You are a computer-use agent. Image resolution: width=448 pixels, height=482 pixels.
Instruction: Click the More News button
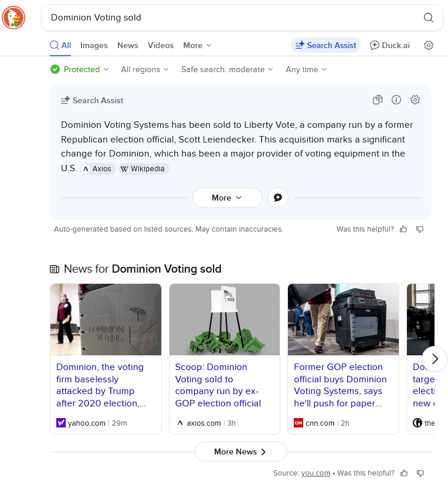tap(240, 452)
